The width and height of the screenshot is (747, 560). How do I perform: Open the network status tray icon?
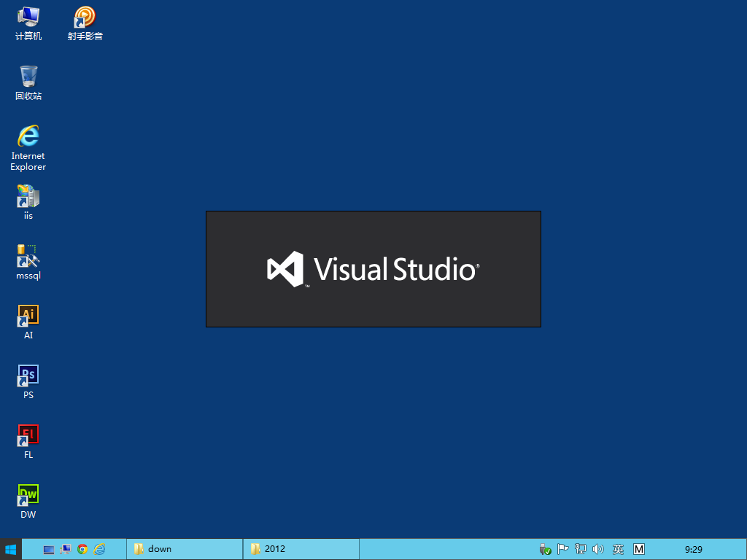pyautogui.click(x=580, y=550)
